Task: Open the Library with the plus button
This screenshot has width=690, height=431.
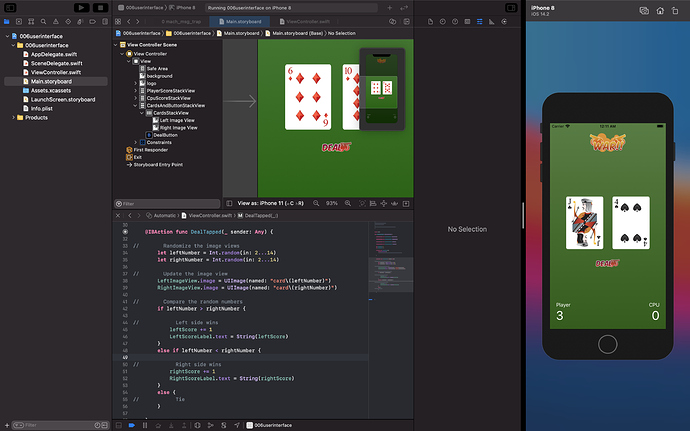Action: [389, 7]
